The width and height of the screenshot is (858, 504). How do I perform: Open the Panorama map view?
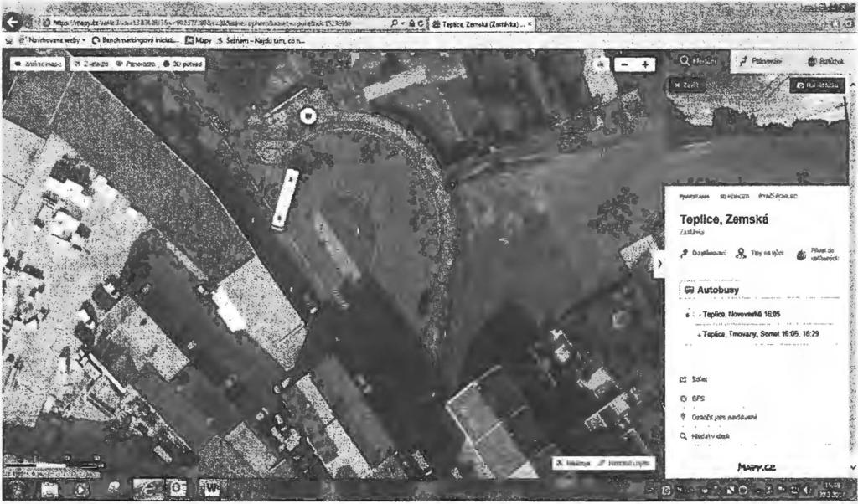click(x=136, y=64)
